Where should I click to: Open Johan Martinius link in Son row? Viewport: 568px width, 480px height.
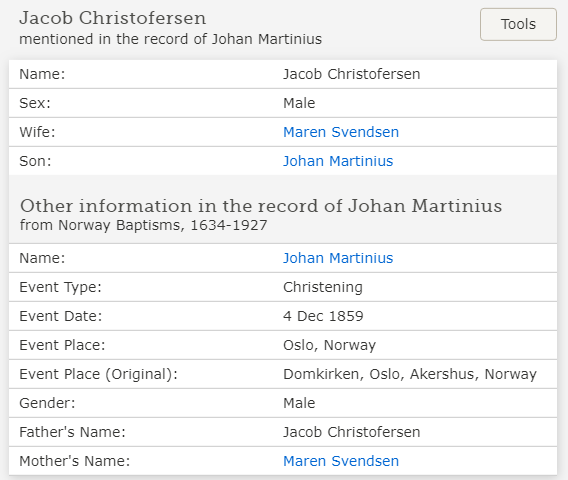[x=338, y=161]
